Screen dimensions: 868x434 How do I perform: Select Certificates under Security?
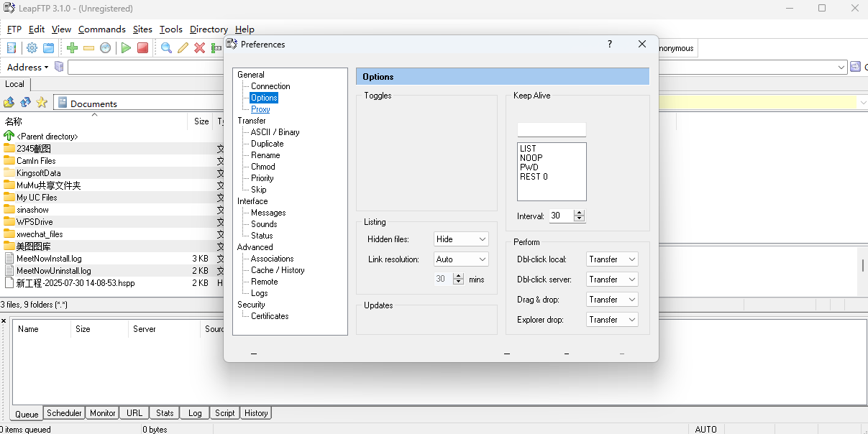point(270,316)
